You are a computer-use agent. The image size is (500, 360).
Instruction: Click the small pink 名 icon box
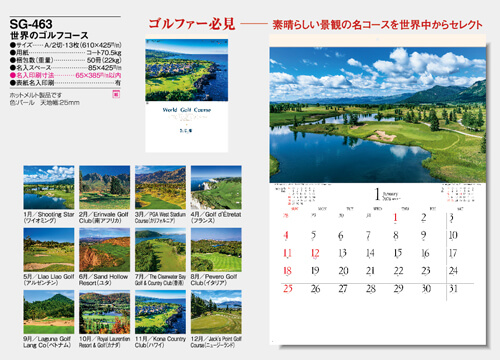(x=116, y=94)
